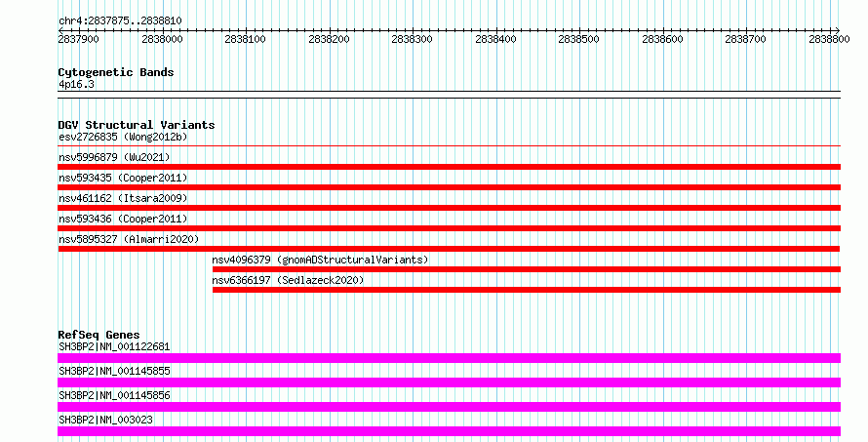The height and width of the screenshot is (442, 868).
Task: Select the 4p16.3 band label
Action: coord(76,84)
